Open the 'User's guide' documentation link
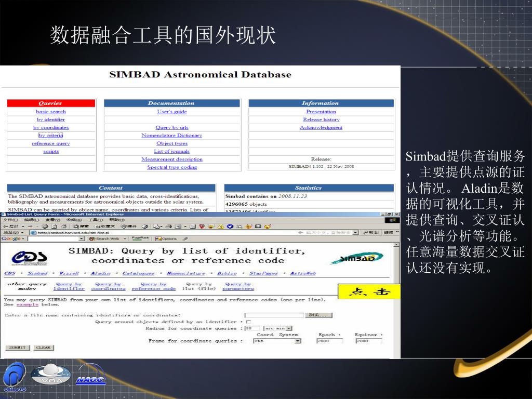 pyautogui.click(x=172, y=112)
